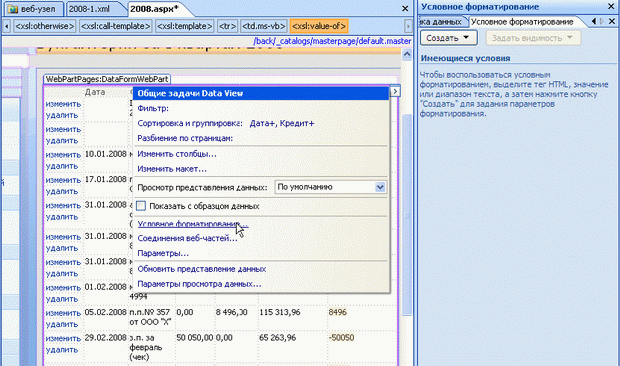Click cell with value 8496
This screenshot has height=366, width=620.
click(x=338, y=312)
